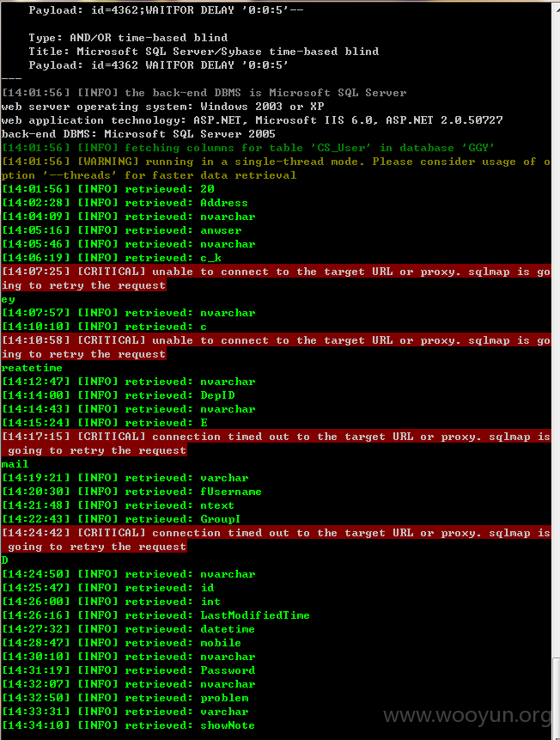Screen dimensions: 560x740
Task: Click the 'retrieved: showNote' log line
Action: point(128,725)
